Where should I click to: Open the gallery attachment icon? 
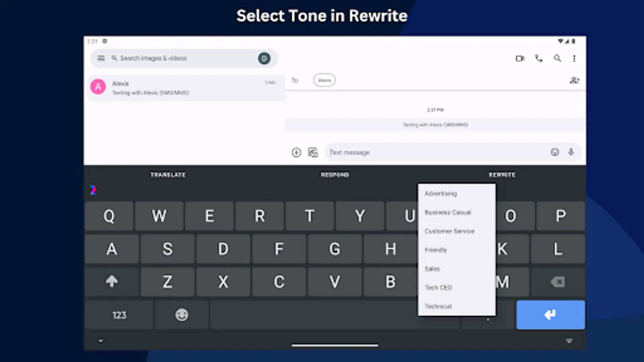coord(313,152)
